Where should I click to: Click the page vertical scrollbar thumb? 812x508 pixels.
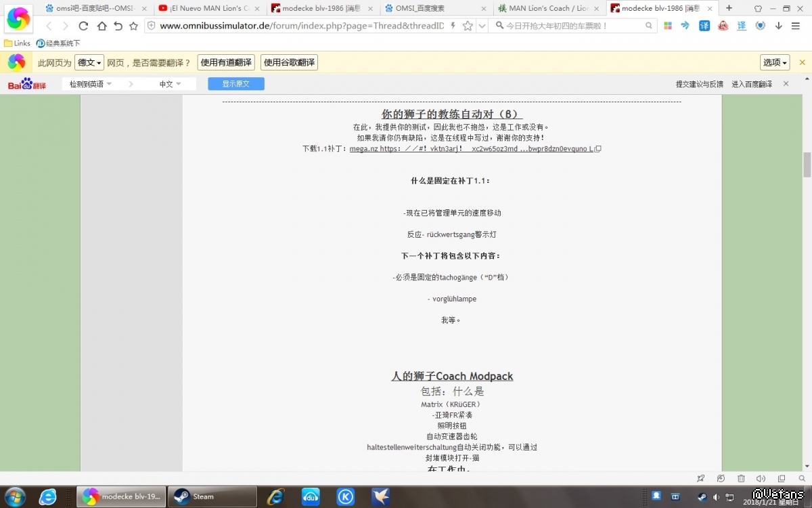click(807, 165)
